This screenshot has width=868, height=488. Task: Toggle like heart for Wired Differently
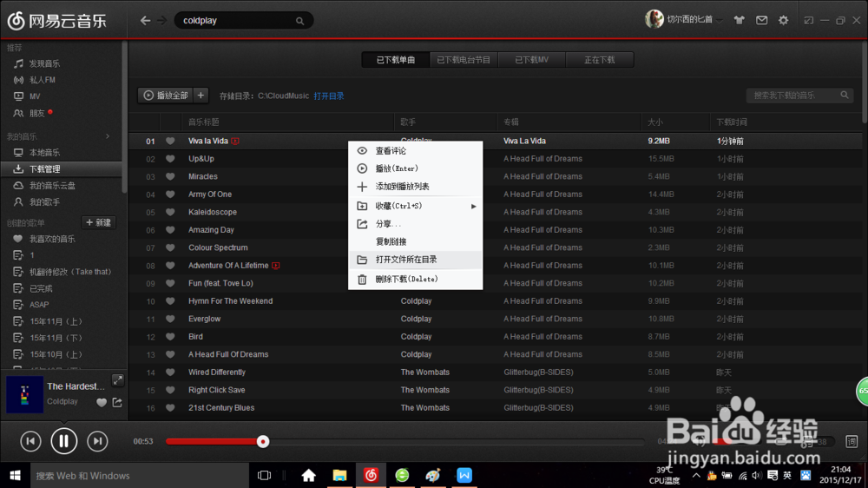click(170, 373)
